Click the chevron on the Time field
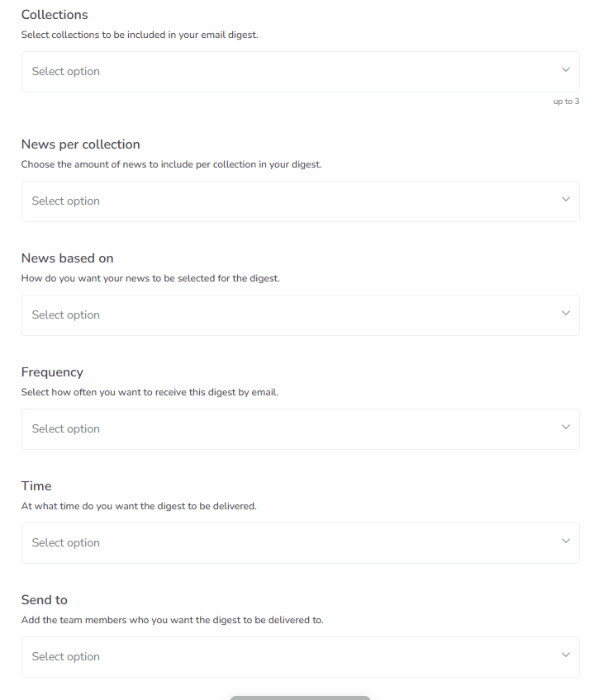This screenshot has height=700, width=594. pyautogui.click(x=566, y=541)
